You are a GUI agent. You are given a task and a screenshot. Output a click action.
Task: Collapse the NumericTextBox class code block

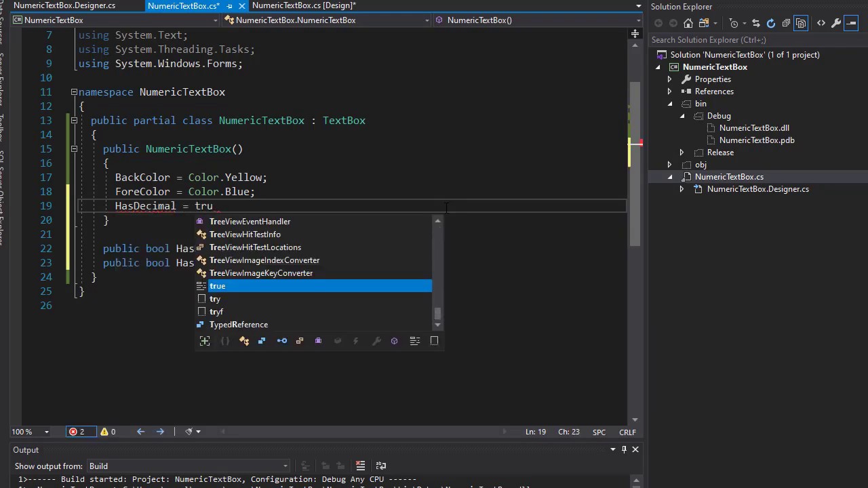74,121
